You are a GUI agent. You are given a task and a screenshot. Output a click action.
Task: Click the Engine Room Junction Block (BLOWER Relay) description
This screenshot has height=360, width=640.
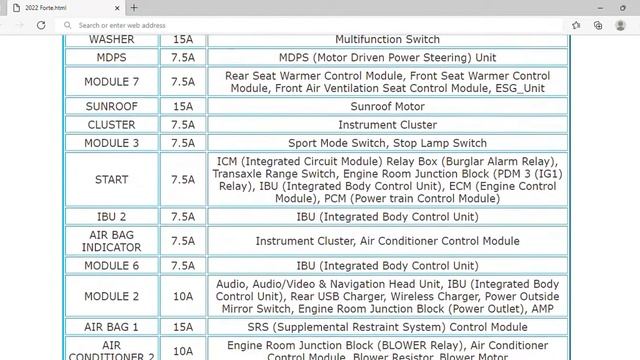[x=387, y=350]
